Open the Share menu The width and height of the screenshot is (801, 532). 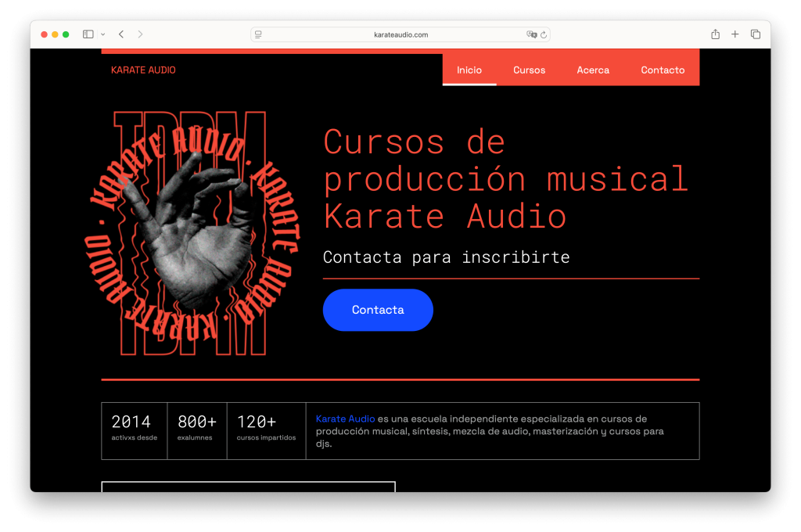pyautogui.click(x=715, y=34)
